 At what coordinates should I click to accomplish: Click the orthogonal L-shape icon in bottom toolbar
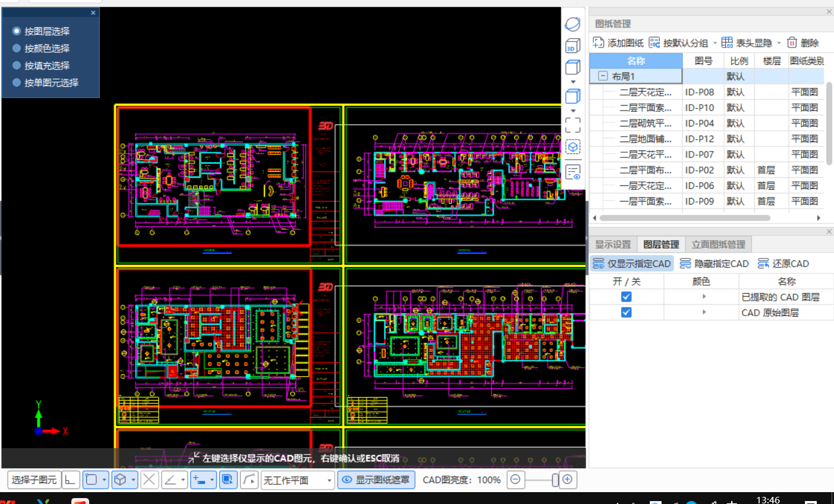pyautogui.click(x=71, y=480)
